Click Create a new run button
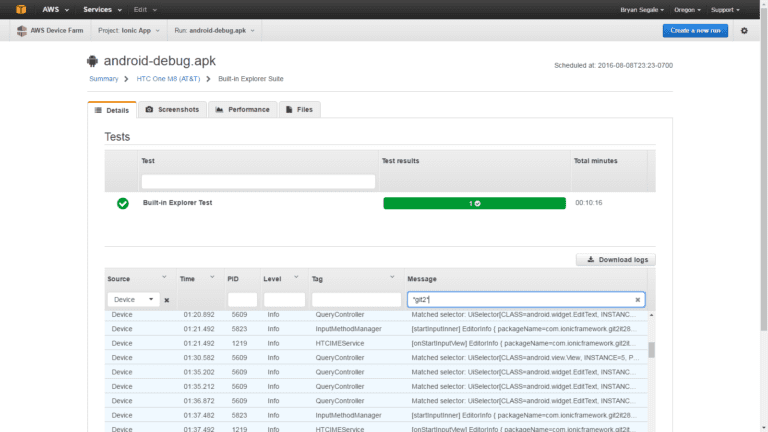 point(695,30)
